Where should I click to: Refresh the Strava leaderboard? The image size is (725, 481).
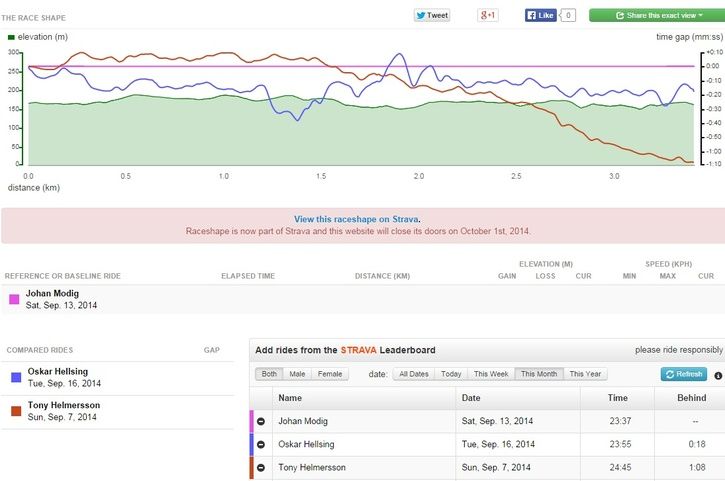(x=684, y=374)
